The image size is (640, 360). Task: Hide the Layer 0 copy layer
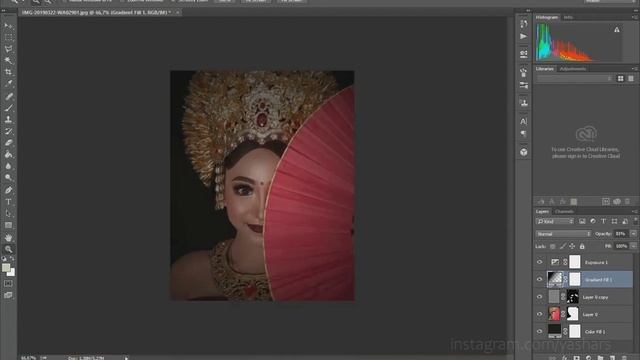click(540, 297)
